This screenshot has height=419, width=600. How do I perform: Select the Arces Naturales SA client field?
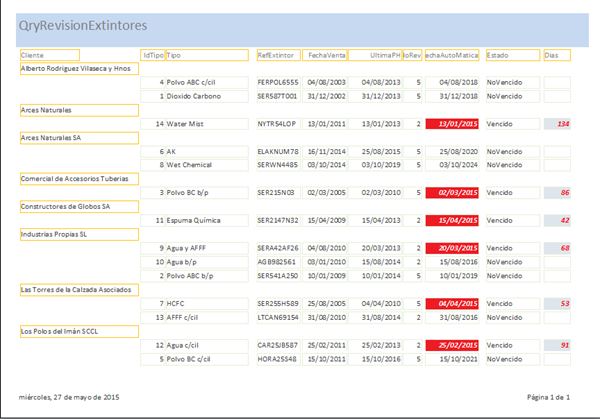tap(78, 138)
